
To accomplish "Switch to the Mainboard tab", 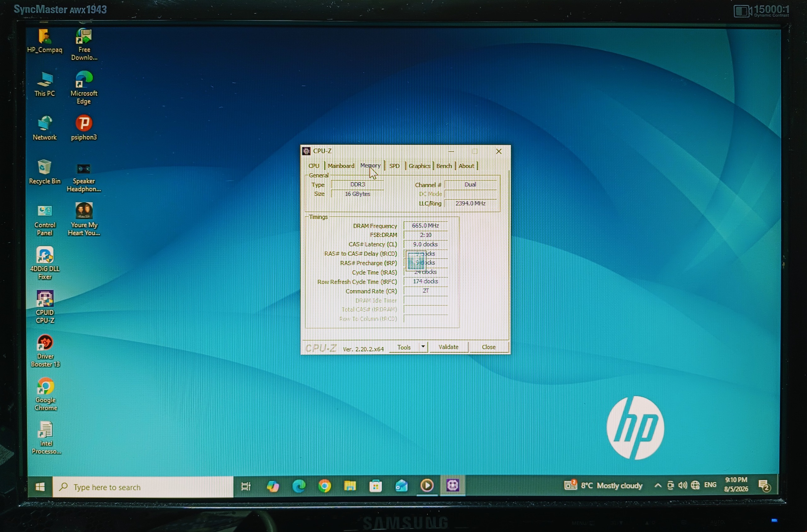I will 341,166.
